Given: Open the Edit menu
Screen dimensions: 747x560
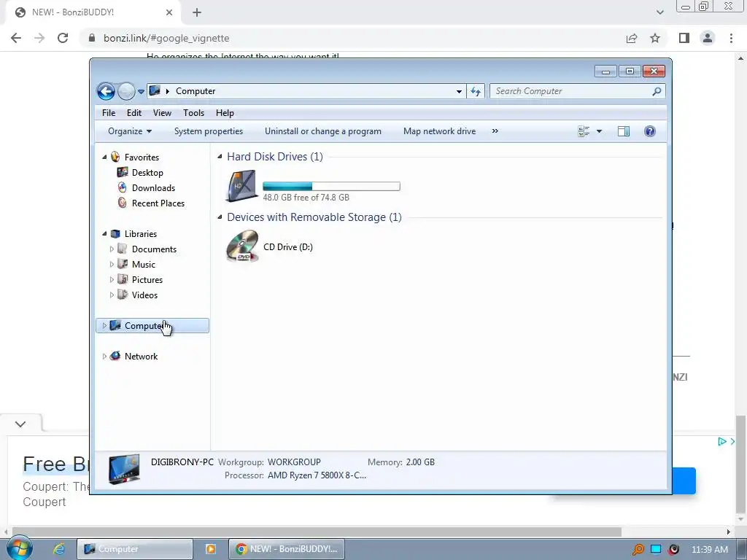Looking at the screenshot, I should click(134, 113).
